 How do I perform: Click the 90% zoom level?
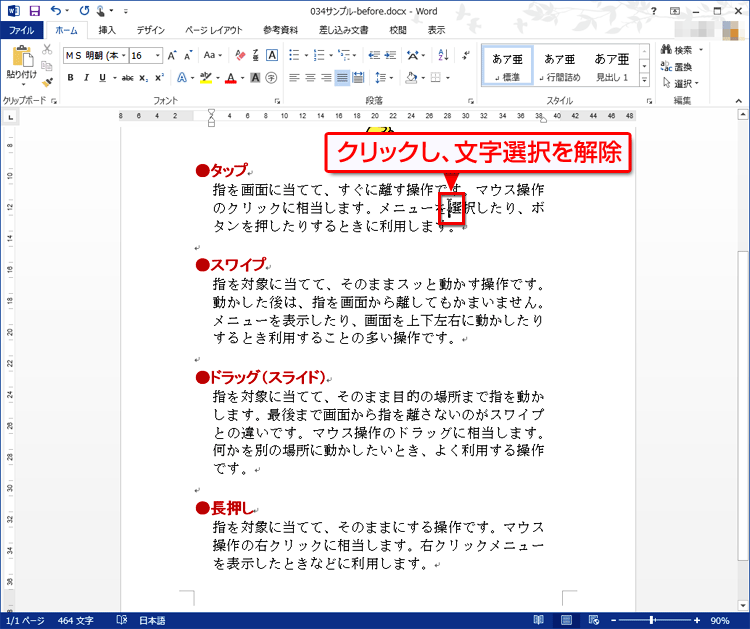(720, 620)
